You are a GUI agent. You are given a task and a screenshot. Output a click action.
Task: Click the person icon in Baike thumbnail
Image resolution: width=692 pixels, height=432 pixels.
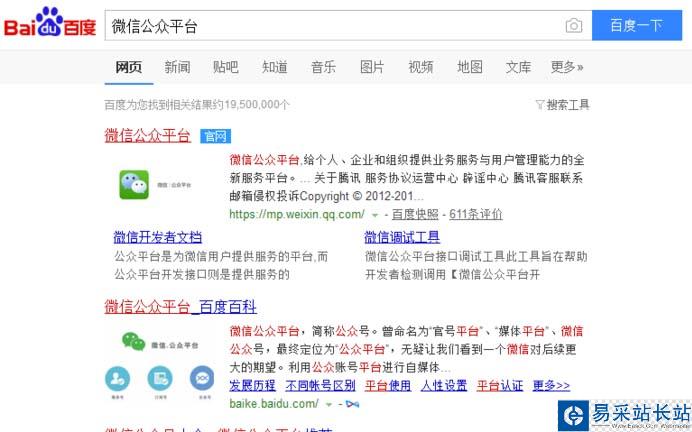pos(117,379)
